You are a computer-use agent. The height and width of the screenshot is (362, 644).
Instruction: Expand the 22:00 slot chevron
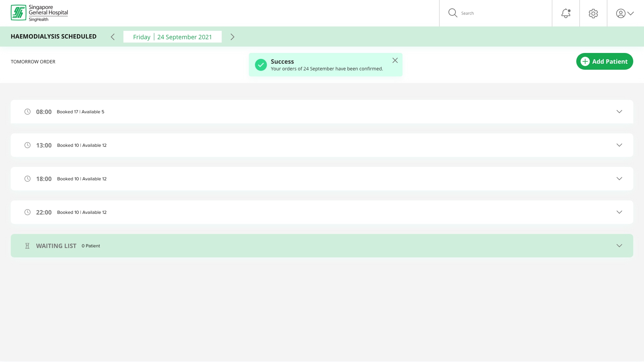click(x=619, y=212)
